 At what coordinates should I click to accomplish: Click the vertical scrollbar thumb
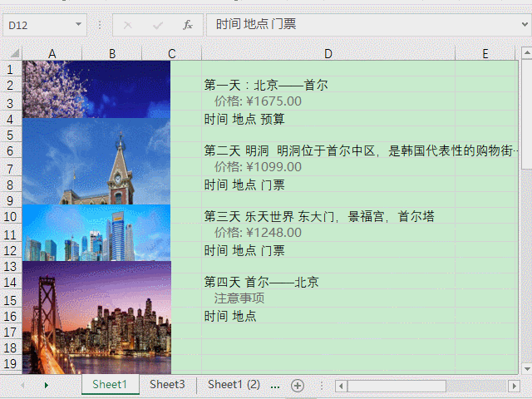coord(526,114)
